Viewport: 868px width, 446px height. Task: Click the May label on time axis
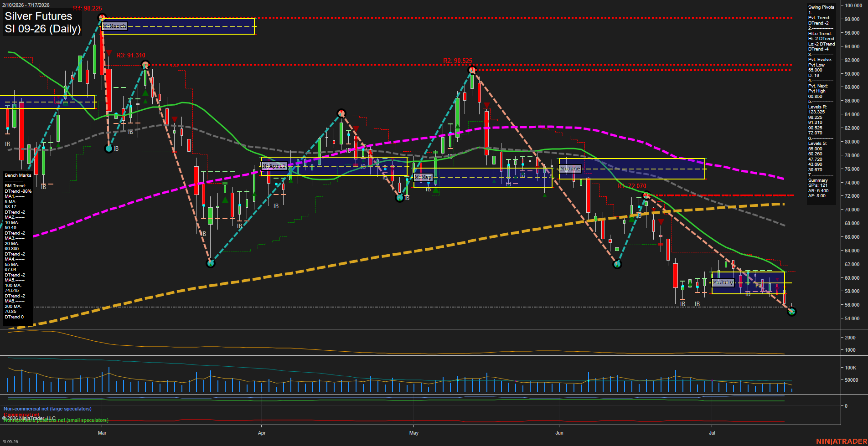414,433
